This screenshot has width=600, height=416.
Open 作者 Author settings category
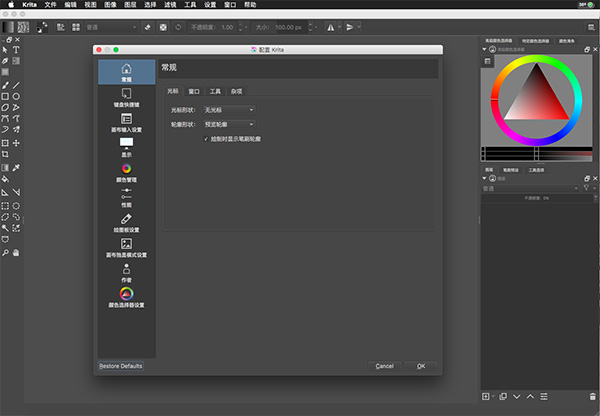coord(127,273)
